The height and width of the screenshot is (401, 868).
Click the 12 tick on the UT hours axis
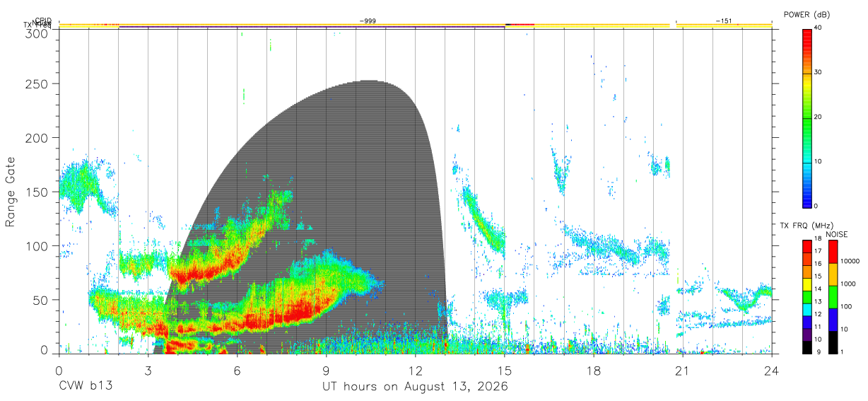416,370
